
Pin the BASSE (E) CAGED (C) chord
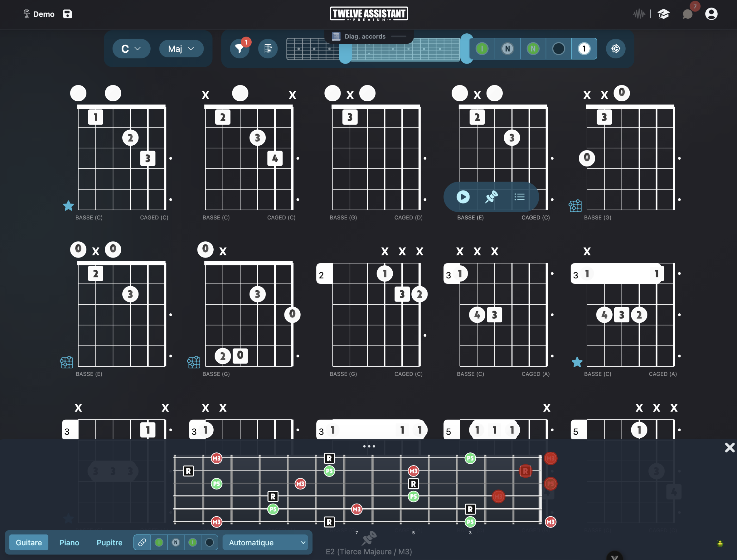coord(491,197)
